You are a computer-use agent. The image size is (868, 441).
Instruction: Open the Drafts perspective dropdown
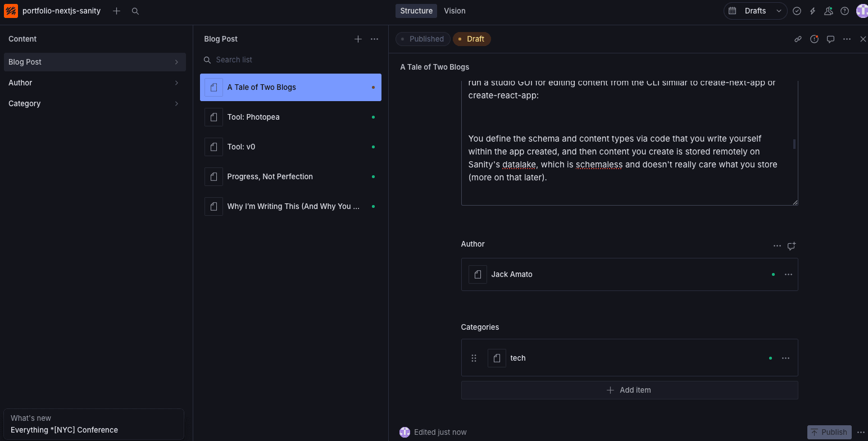pyautogui.click(x=755, y=11)
